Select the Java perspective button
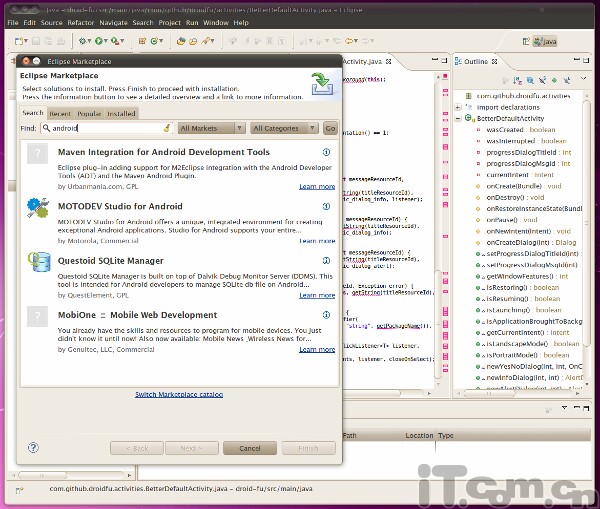 545,41
